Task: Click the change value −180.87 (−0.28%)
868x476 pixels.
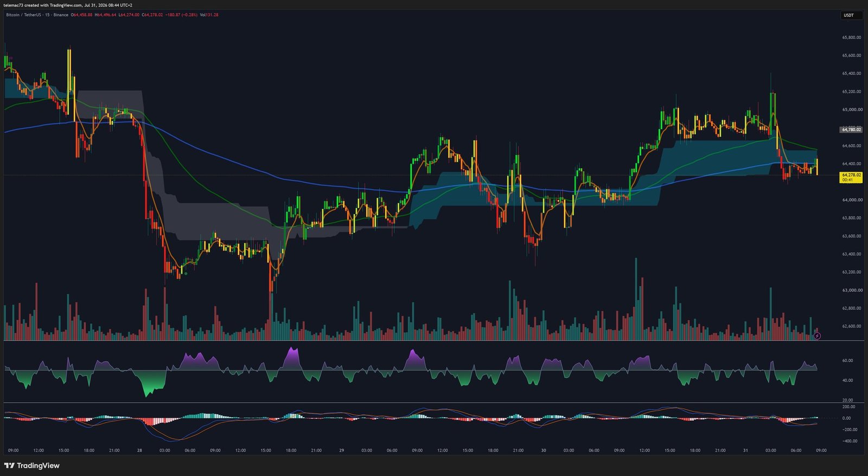Action: click(x=181, y=15)
